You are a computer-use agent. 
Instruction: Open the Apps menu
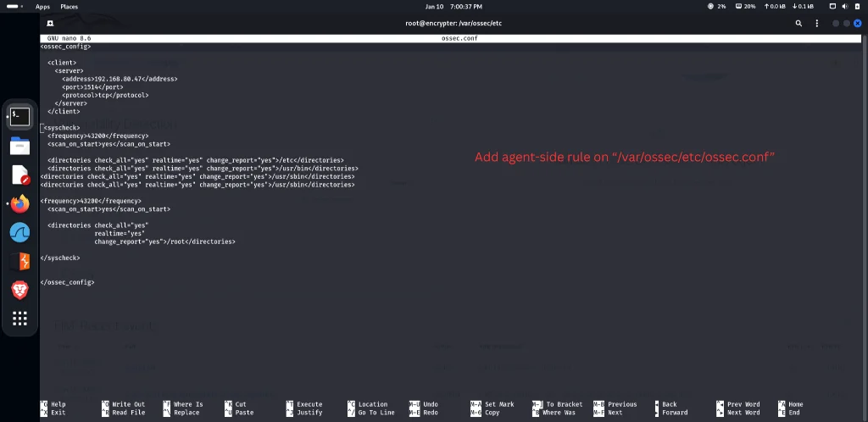42,7
